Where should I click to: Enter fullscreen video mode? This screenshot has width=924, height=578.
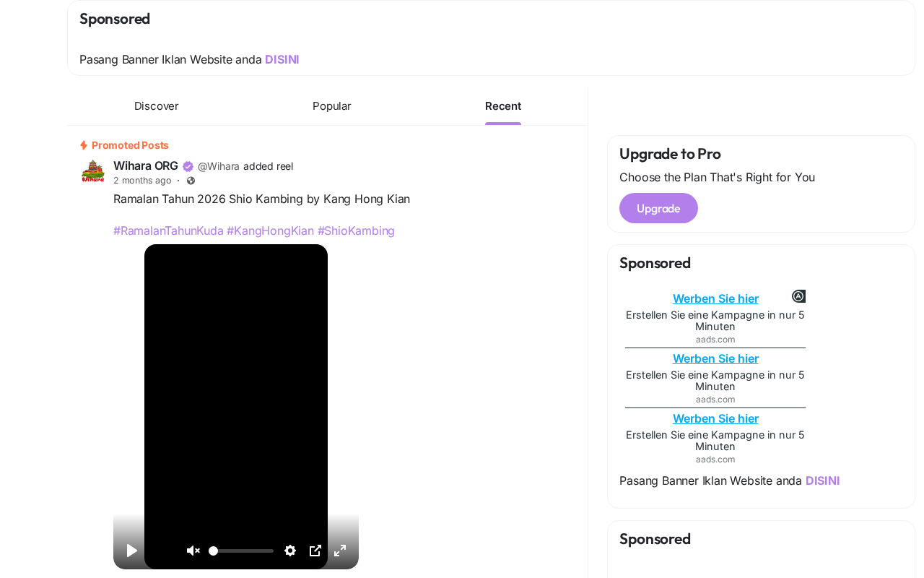pyautogui.click(x=340, y=551)
